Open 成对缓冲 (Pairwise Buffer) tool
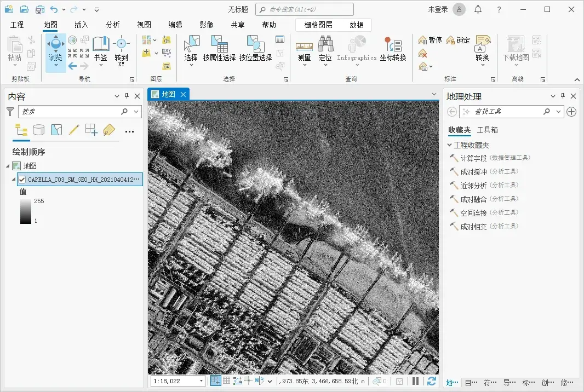 coord(484,171)
